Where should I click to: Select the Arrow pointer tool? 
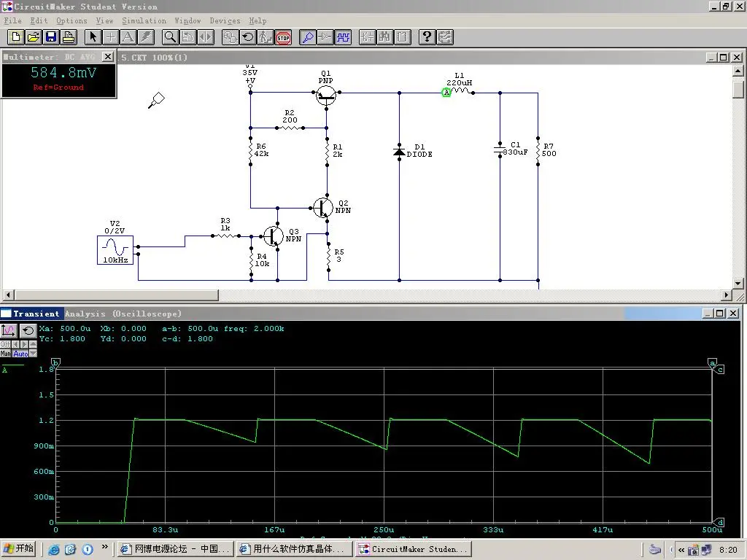click(93, 37)
